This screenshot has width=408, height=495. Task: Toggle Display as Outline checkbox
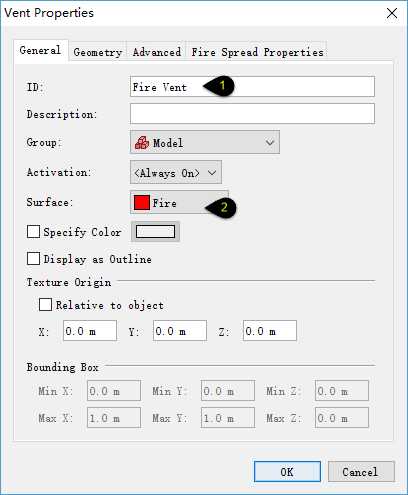pos(33,258)
